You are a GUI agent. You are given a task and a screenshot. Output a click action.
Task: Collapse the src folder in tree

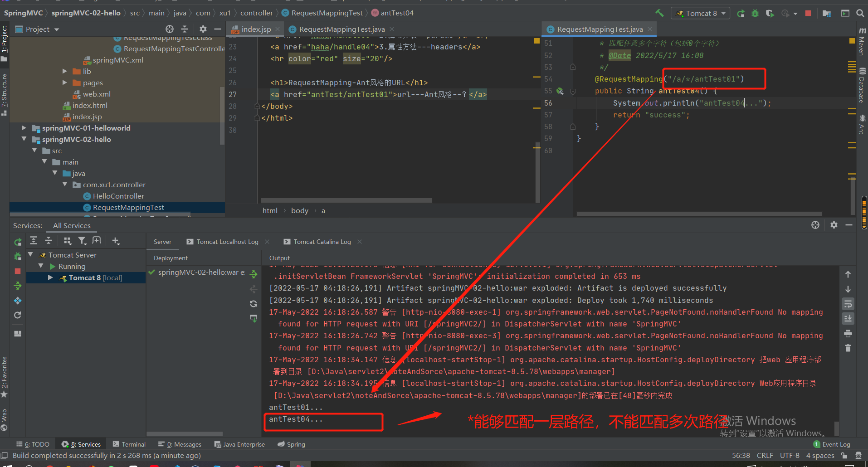[x=34, y=151]
